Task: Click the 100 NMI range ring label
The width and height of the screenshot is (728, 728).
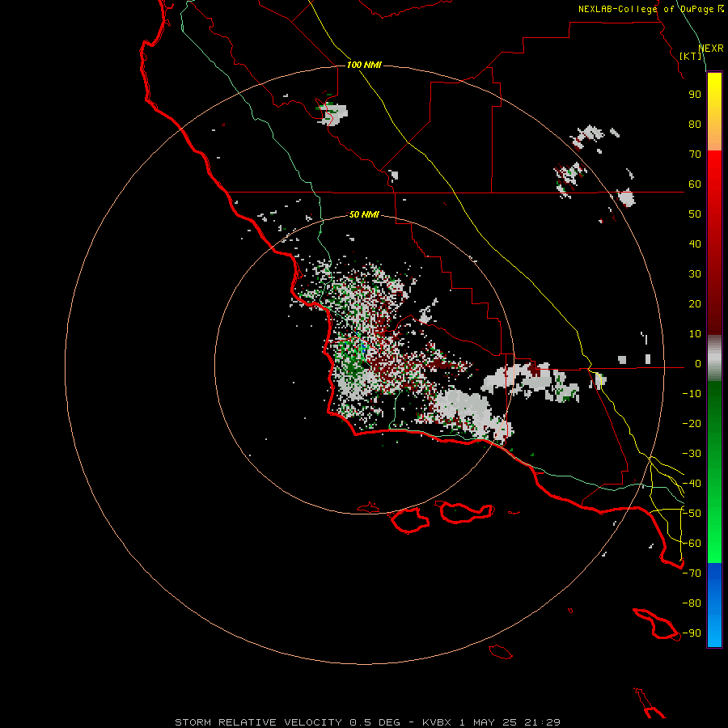Action: (x=364, y=65)
